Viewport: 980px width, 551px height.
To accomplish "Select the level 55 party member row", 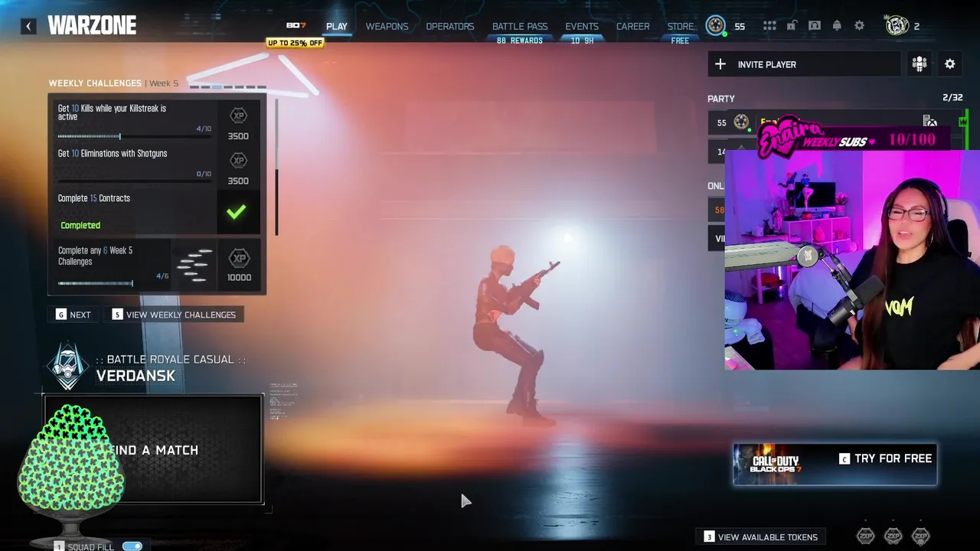I will tap(838, 122).
